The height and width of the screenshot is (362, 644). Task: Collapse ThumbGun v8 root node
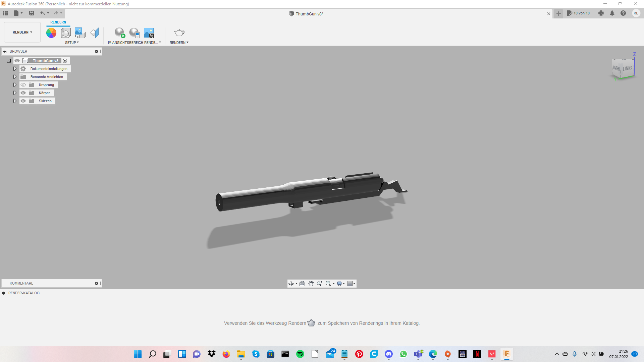[9, 61]
